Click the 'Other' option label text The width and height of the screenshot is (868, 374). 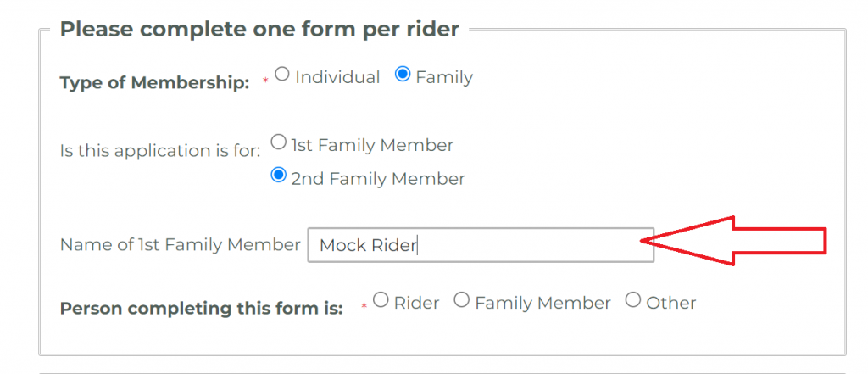tap(670, 303)
